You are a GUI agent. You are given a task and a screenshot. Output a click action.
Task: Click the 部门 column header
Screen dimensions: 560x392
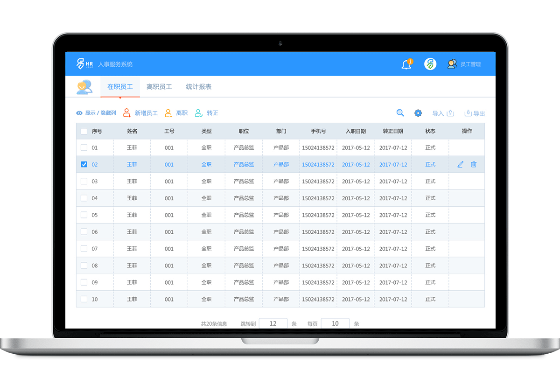pyautogui.click(x=281, y=131)
